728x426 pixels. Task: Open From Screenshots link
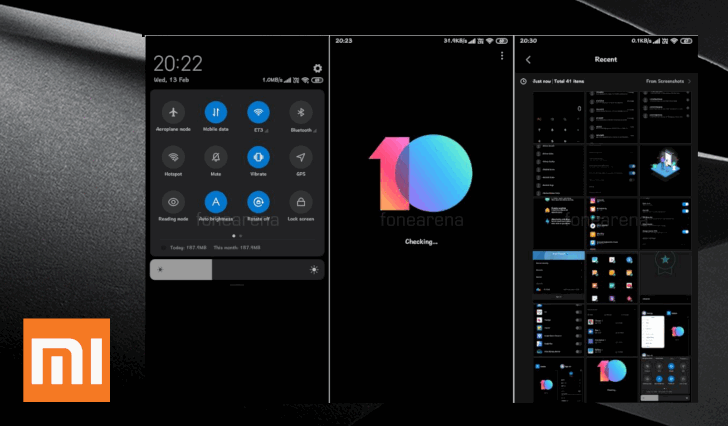(665, 81)
